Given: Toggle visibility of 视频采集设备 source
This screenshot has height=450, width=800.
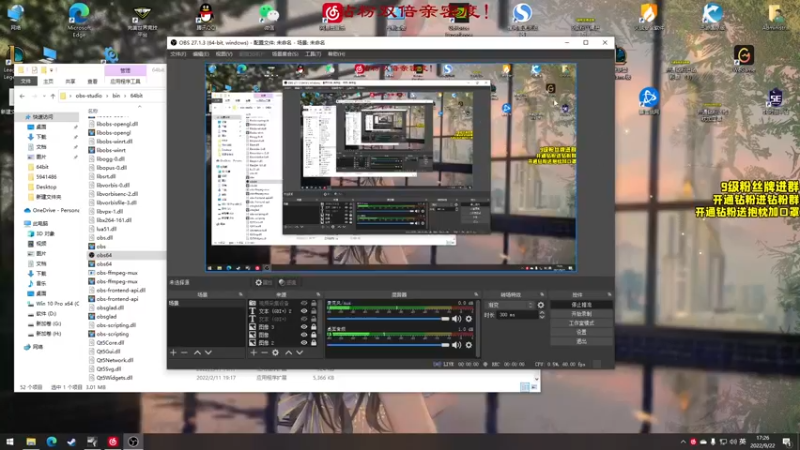Looking at the screenshot, I should (304, 303).
